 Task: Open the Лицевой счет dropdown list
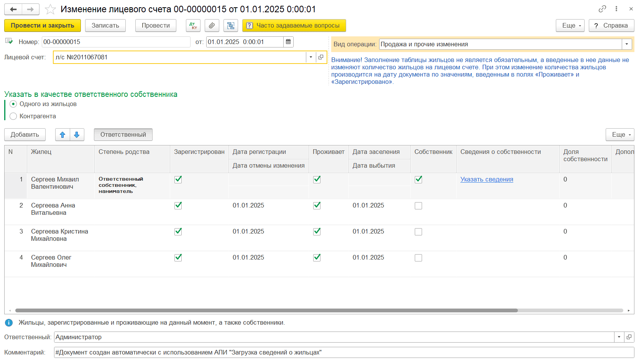point(310,57)
